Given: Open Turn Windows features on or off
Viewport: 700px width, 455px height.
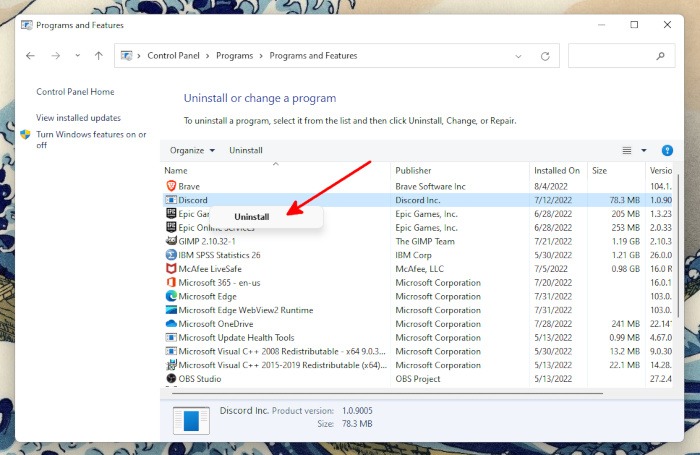Looking at the screenshot, I should pos(91,139).
